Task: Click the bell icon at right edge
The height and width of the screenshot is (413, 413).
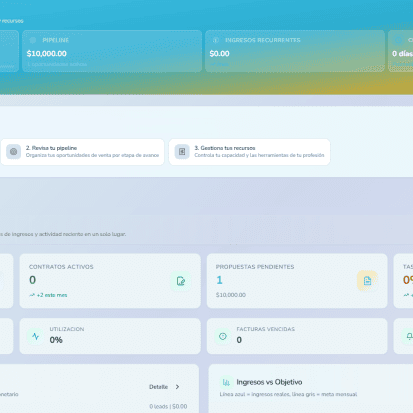Action: click(x=409, y=336)
